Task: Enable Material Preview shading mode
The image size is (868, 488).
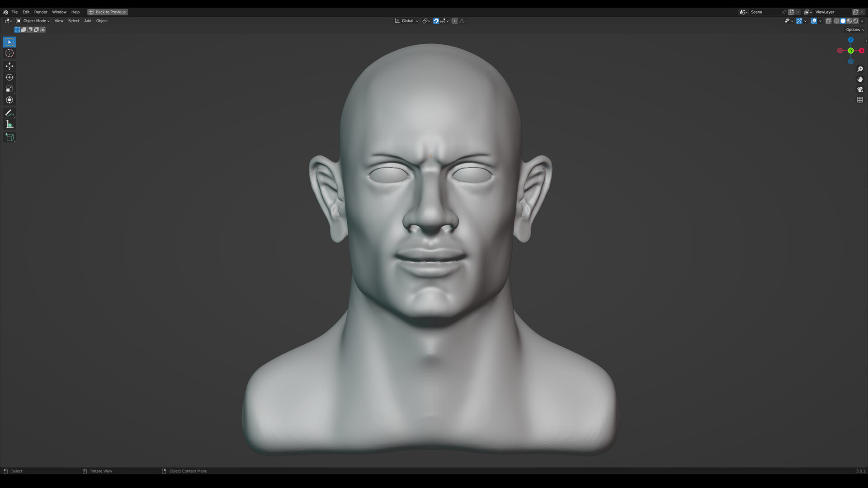Action: (849, 21)
